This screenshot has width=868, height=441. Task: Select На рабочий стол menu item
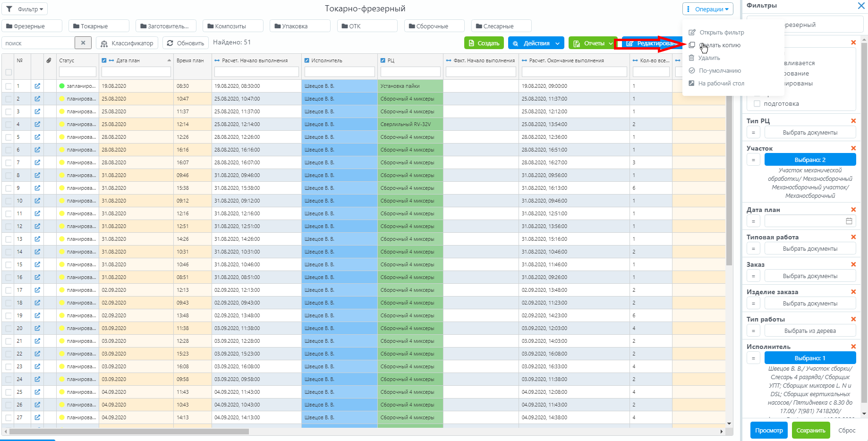[721, 84]
